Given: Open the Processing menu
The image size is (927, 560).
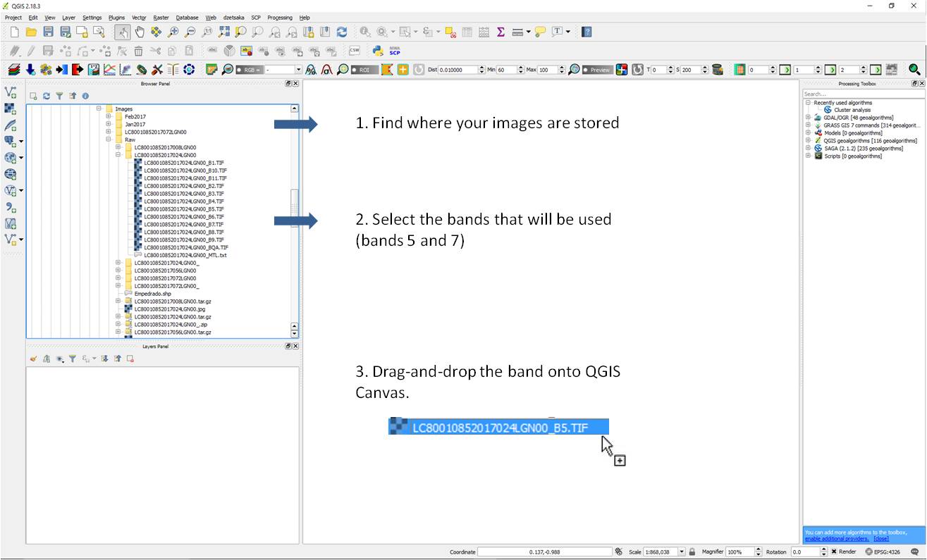Looking at the screenshot, I should 279,17.
